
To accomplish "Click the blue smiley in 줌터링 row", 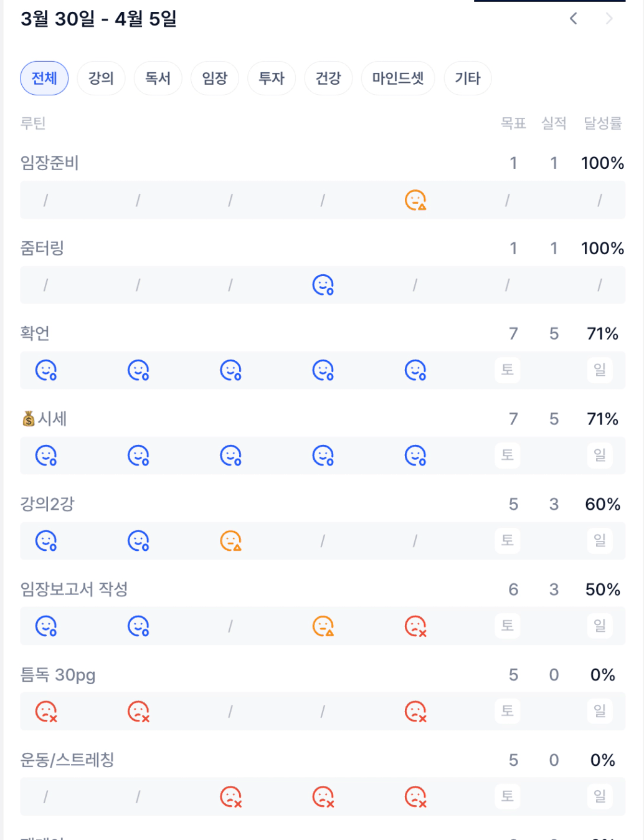I will coord(323,285).
